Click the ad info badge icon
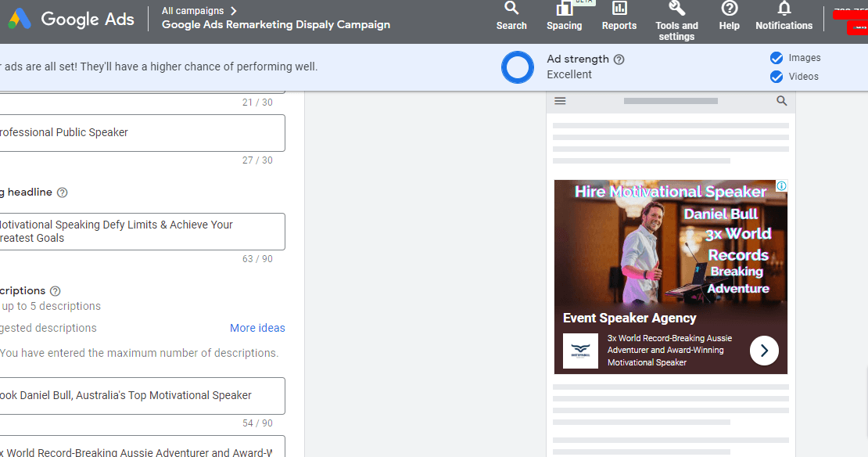This screenshot has width=868, height=457. 780,186
